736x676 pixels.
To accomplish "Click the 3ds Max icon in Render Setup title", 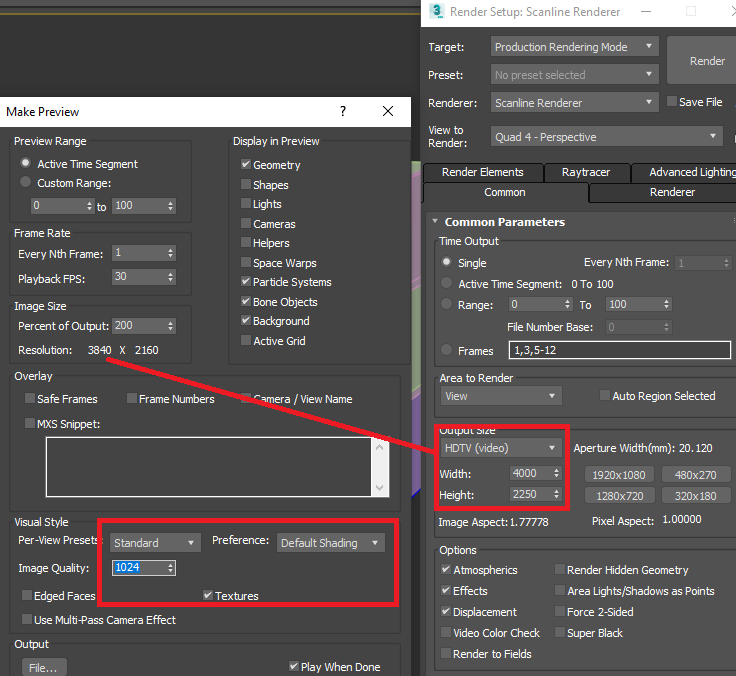I will pos(437,11).
